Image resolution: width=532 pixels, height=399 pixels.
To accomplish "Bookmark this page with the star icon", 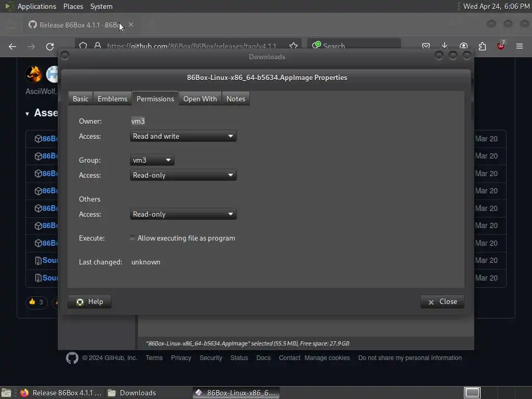I will click(x=294, y=46).
